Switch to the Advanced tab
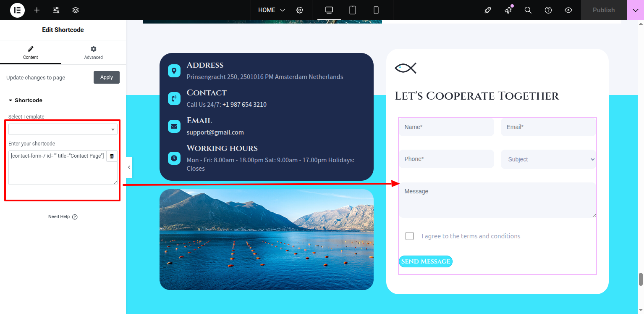644x314 pixels. pyautogui.click(x=93, y=53)
